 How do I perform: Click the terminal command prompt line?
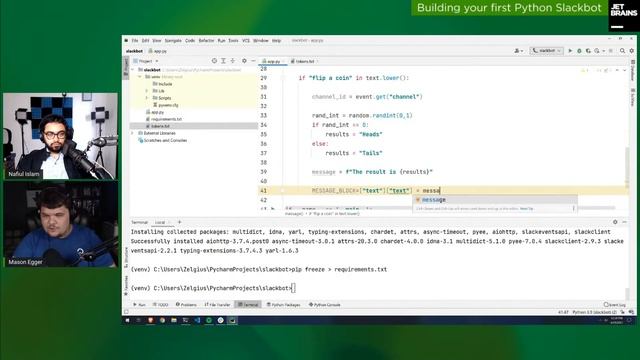click(x=212, y=288)
